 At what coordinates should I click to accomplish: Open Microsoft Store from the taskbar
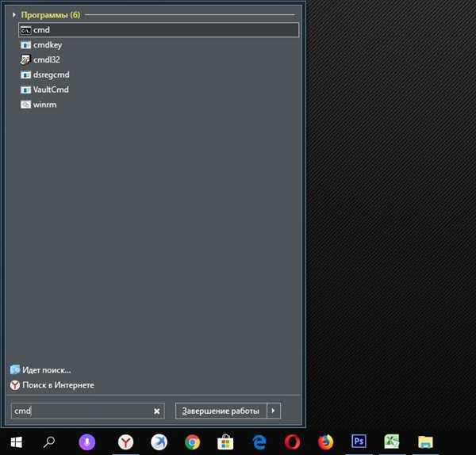point(225,442)
